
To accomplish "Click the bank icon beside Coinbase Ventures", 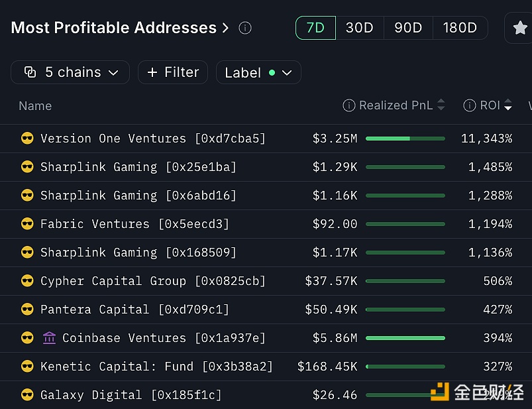I will coord(49,338).
